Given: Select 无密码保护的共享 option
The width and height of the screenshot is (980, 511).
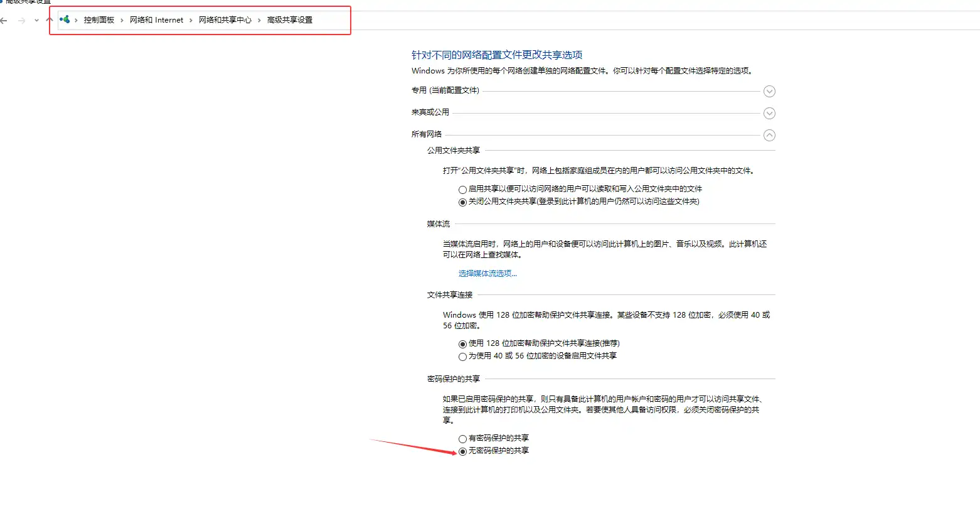Looking at the screenshot, I should point(462,451).
